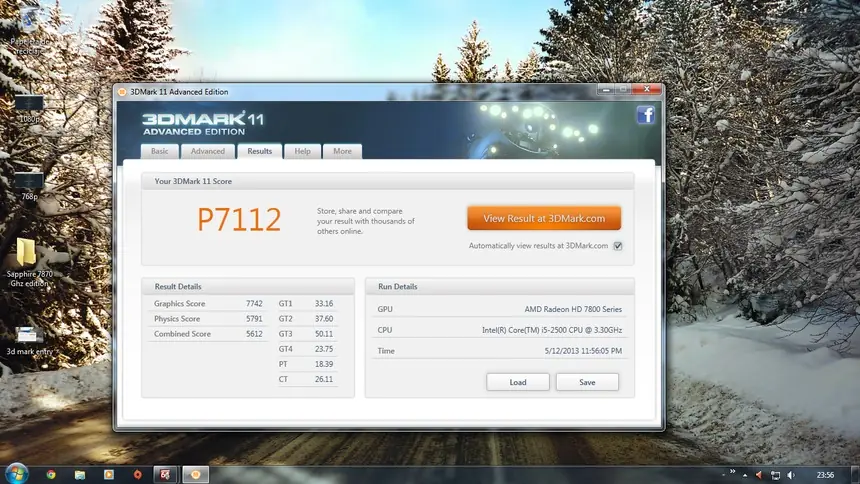Open the volume speaker tray icon

(791, 475)
